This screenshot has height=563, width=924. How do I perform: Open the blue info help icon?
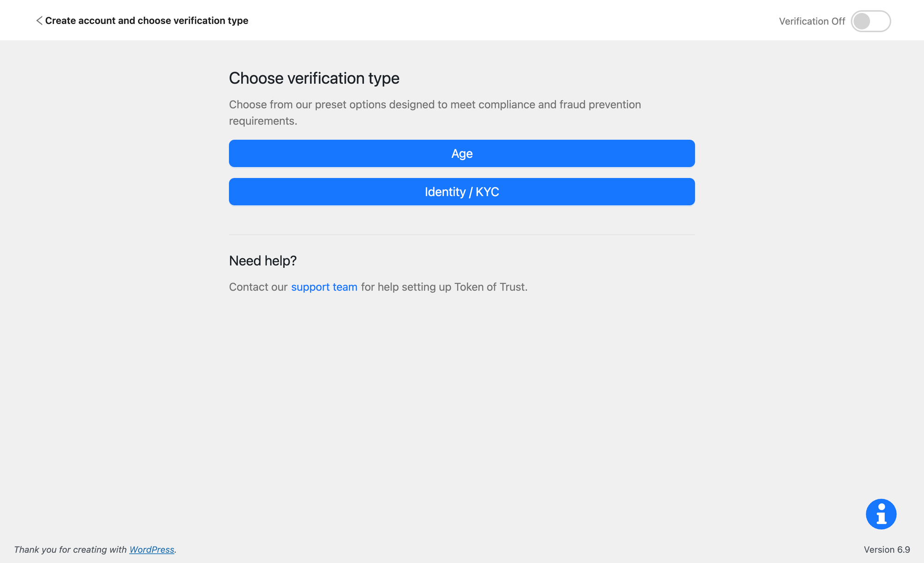click(x=881, y=514)
